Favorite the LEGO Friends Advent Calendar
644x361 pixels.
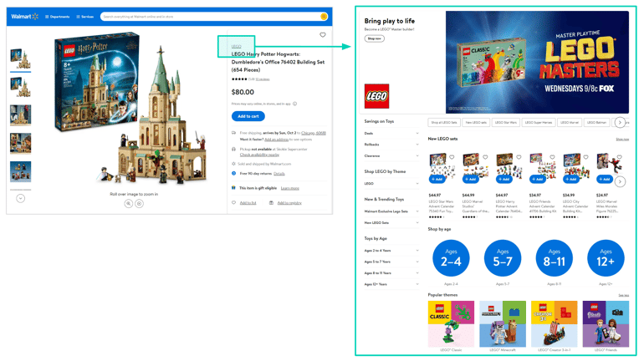click(x=552, y=157)
